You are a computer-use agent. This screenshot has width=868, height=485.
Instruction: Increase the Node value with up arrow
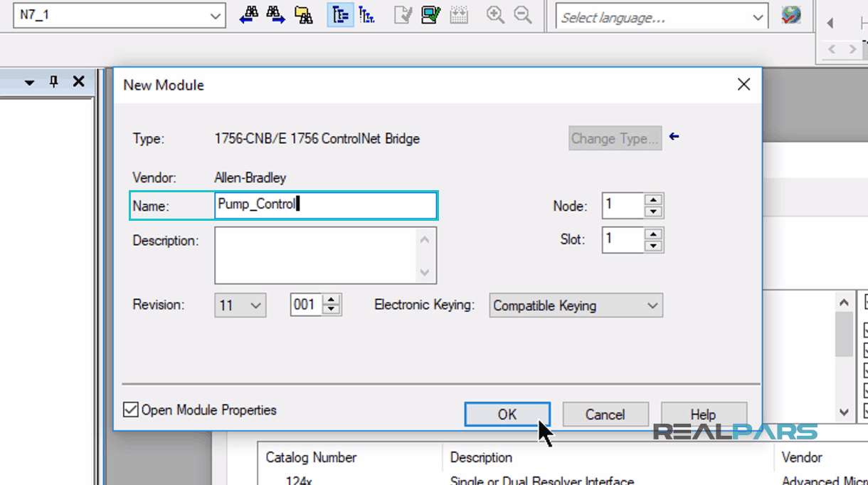[653, 200]
